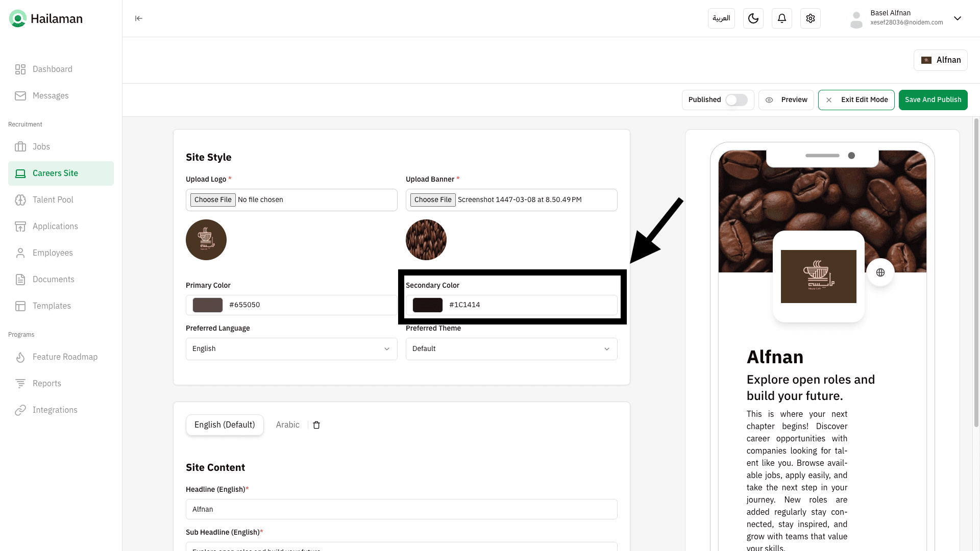The height and width of the screenshot is (551, 980).
Task: Delete Arabic language with trash icon
Action: [316, 425]
